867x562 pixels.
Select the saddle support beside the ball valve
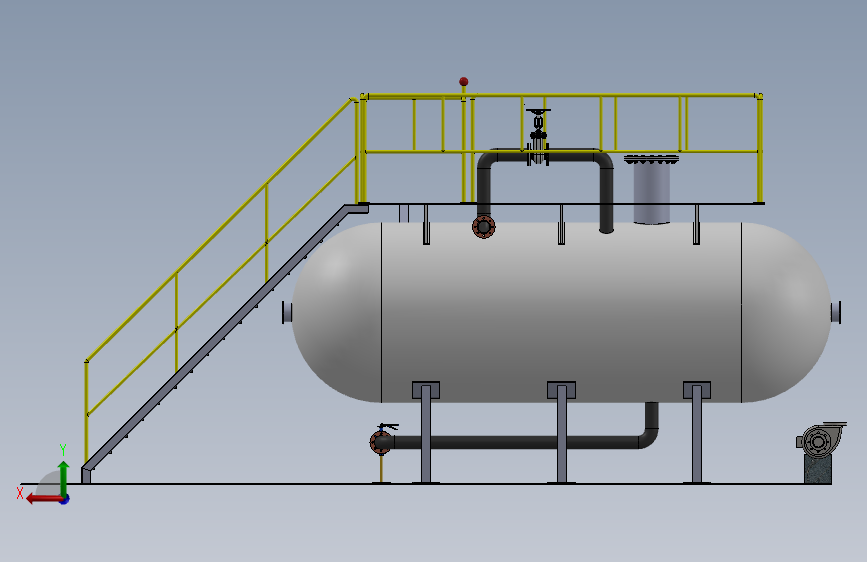click(426, 432)
